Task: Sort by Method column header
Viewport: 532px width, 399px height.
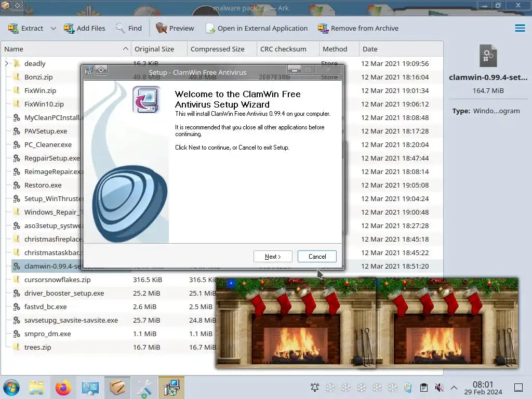Action: tap(339, 49)
